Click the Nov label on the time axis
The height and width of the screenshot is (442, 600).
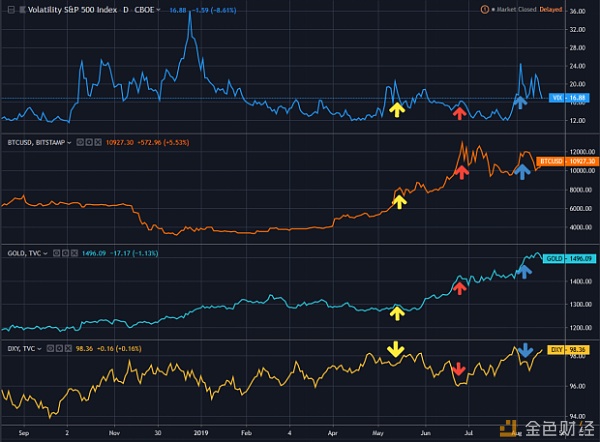click(114, 433)
